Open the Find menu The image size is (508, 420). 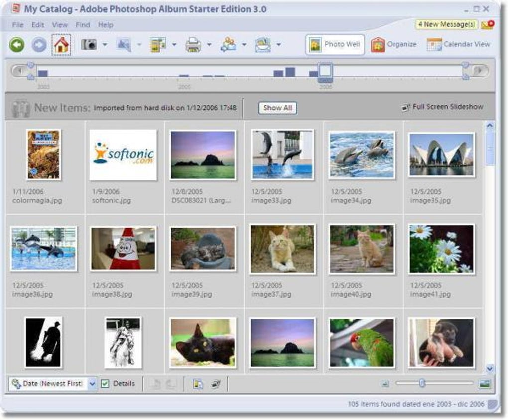(x=83, y=25)
